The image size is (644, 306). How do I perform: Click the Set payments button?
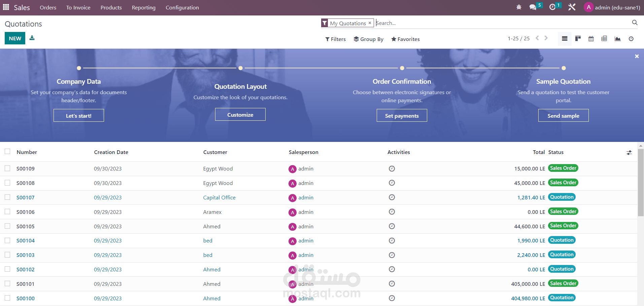[x=402, y=115]
